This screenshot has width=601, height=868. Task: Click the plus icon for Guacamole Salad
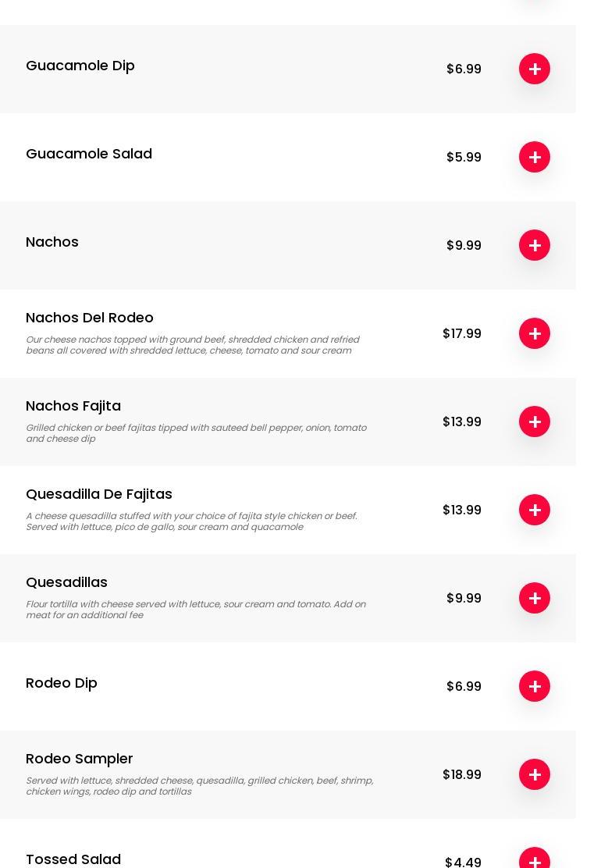click(535, 157)
